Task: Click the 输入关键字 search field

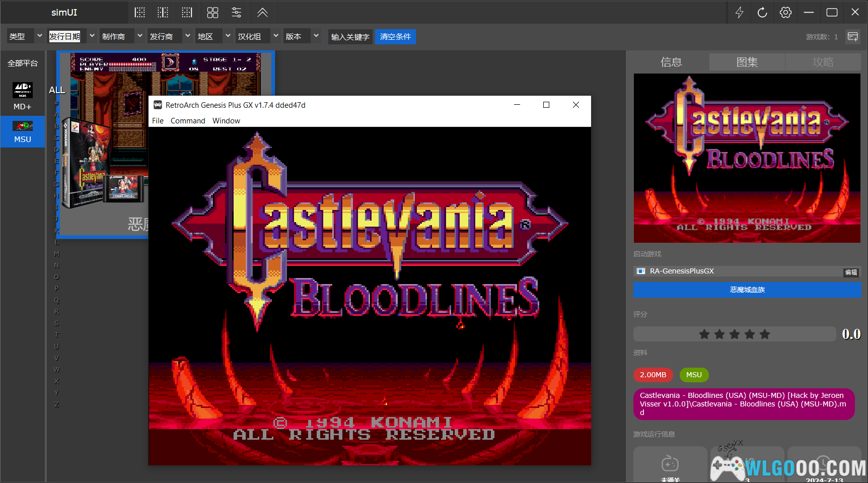Action: (350, 37)
